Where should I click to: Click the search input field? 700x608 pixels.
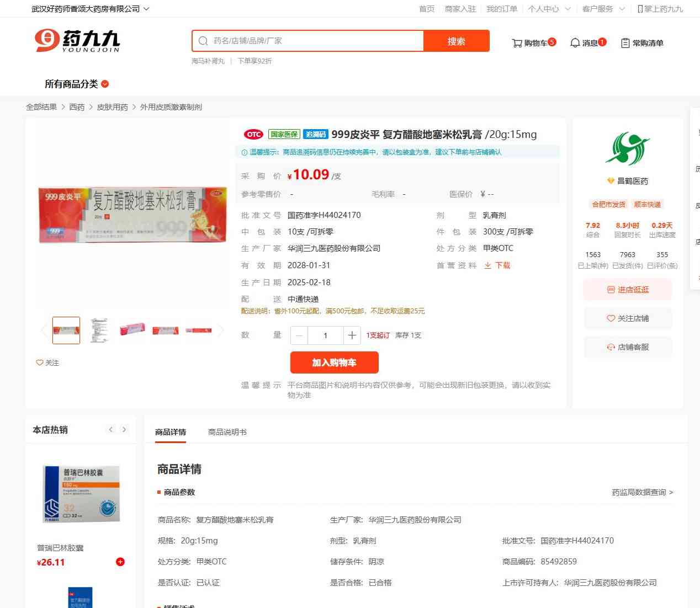308,41
